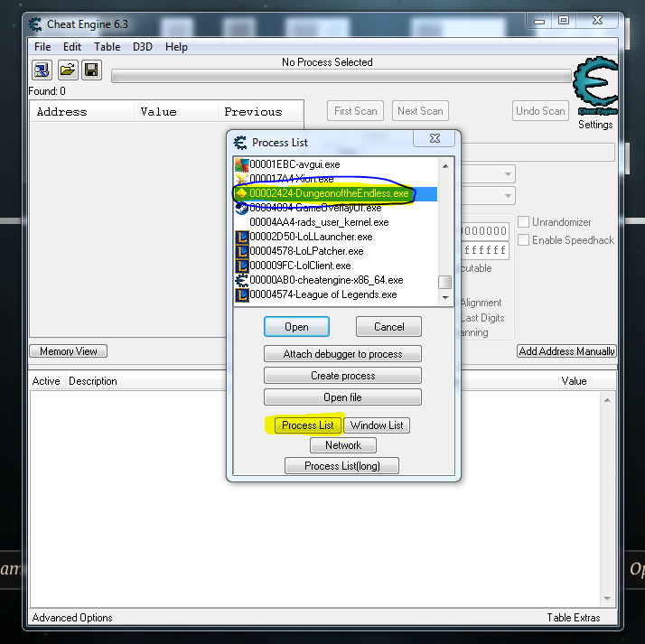The width and height of the screenshot is (645, 644).
Task: Click the First Scan button
Action: pos(355,111)
